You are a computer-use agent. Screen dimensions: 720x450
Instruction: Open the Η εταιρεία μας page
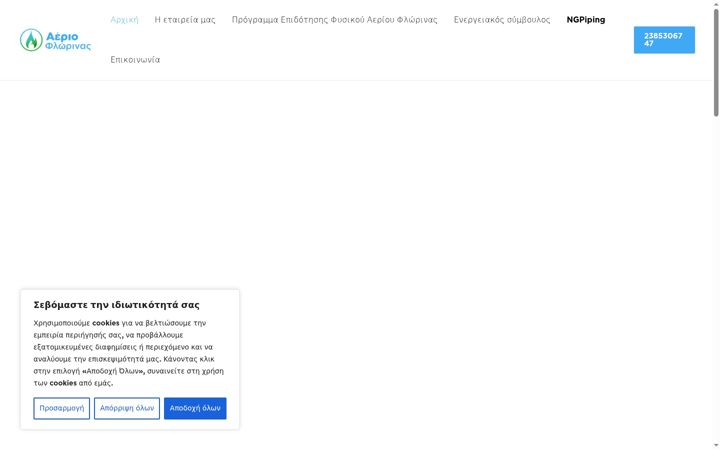point(185,20)
